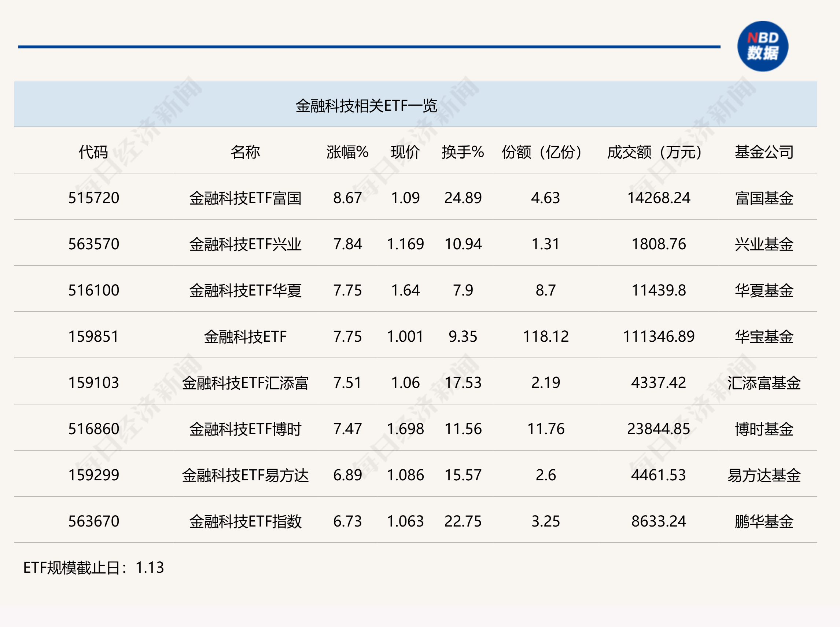Click code 515720 in the first row
Screen dimensions: 840x627
93,198
